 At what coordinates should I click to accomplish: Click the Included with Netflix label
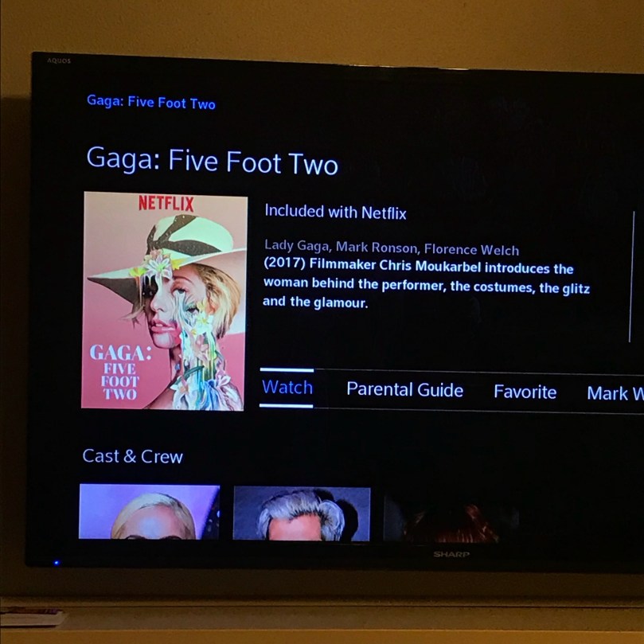335,213
